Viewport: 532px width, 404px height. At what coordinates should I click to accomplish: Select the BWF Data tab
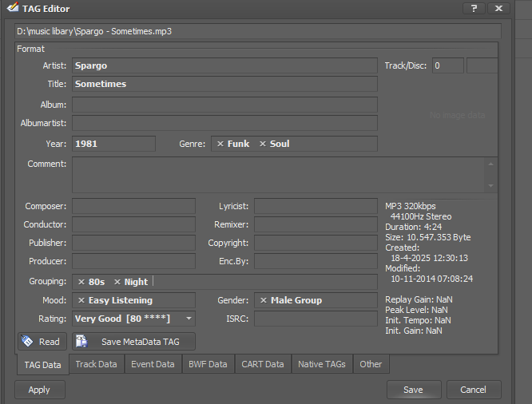click(x=208, y=365)
